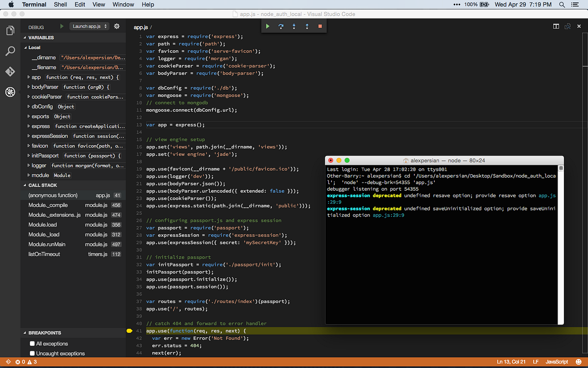
Task: Click the green Continue debug button
Action: [268, 26]
